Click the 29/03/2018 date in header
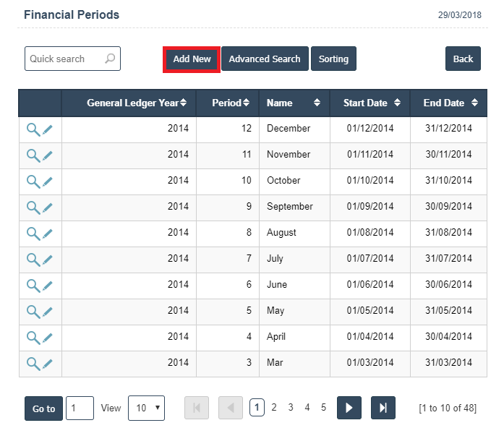The image size is (504, 428). tap(460, 15)
